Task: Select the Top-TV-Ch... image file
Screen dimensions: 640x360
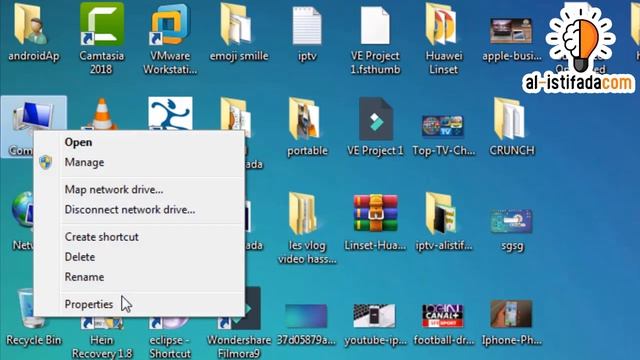Action: 443,126
